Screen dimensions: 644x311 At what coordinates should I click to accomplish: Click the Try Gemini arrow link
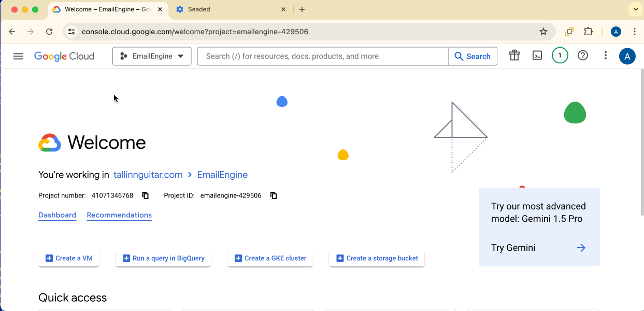tap(580, 247)
